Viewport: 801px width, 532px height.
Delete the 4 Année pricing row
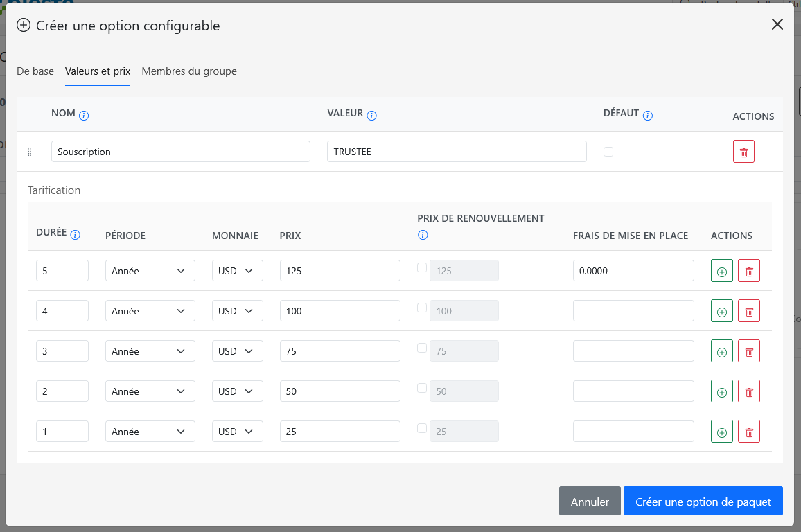[x=749, y=311]
